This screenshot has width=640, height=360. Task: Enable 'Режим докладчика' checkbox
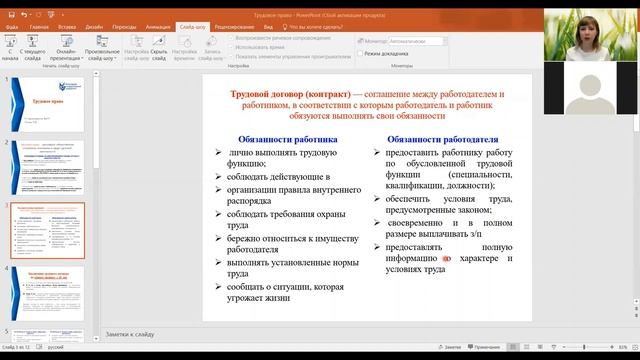(x=360, y=53)
